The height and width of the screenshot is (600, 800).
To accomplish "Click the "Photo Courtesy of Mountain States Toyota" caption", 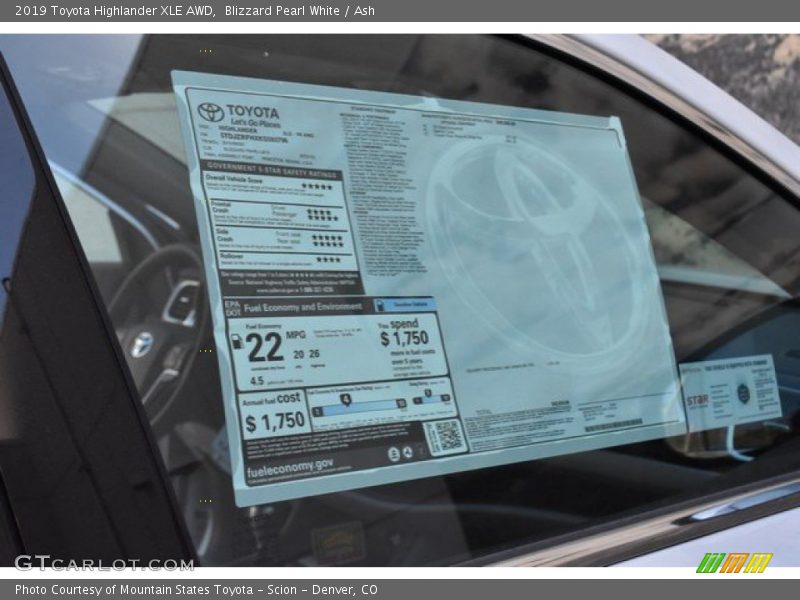I will coord(134,590).
